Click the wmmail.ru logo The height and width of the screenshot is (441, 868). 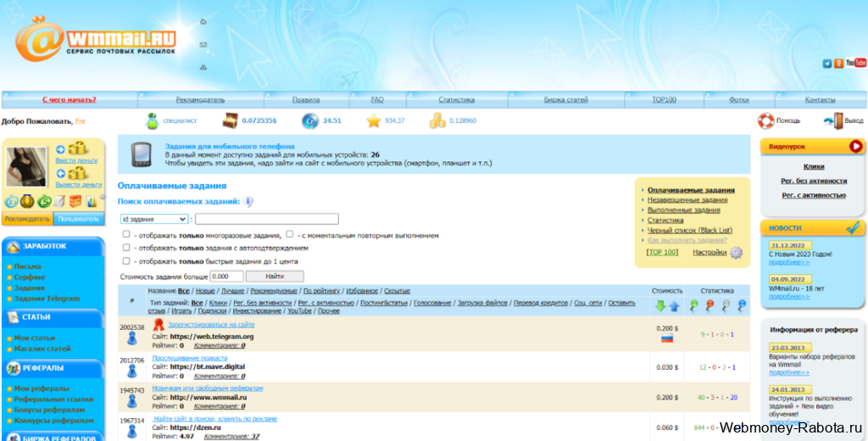95,39
